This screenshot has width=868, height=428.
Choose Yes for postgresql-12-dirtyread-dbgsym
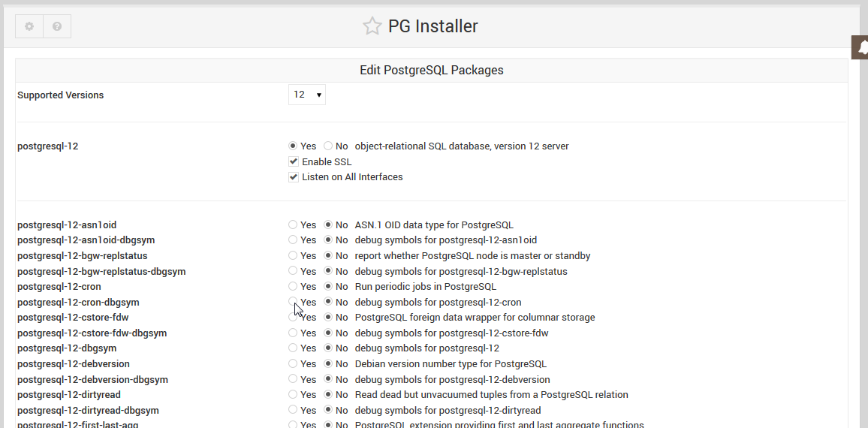pos(293,410)
